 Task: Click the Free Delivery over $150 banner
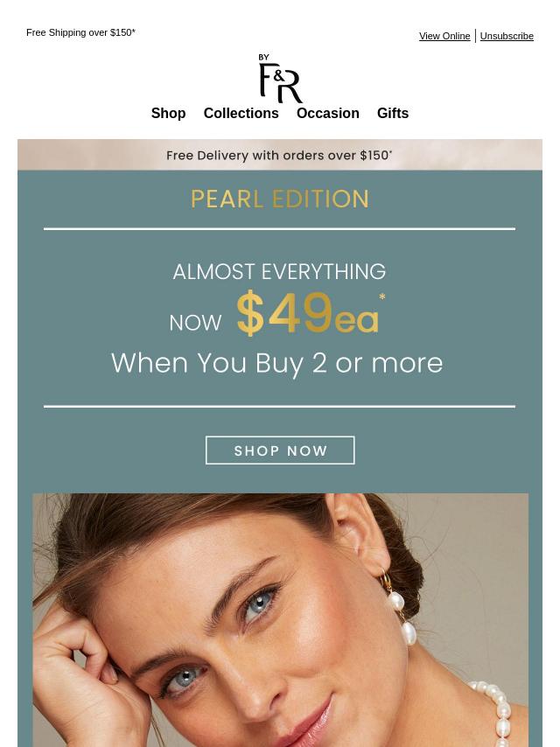click(280, 155)
